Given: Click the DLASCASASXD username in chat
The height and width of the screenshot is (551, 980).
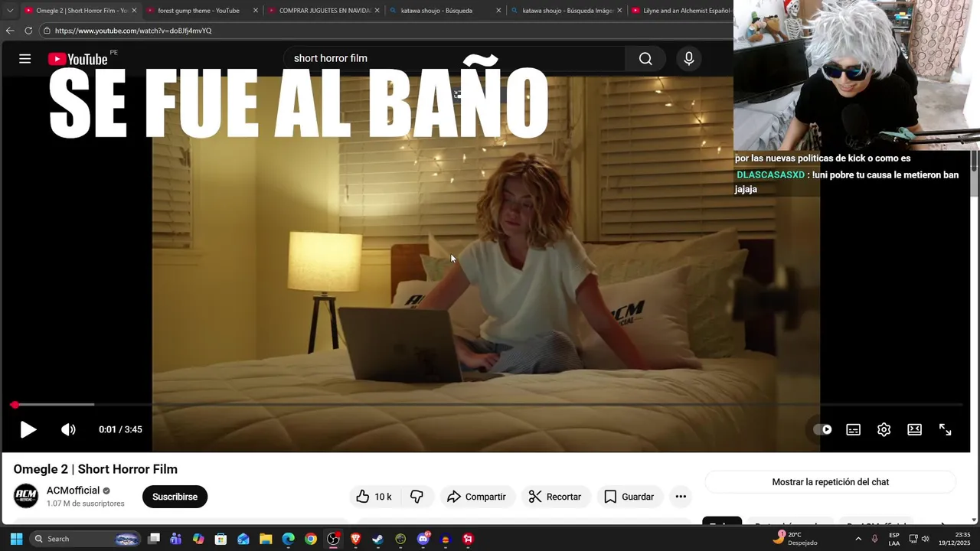Looking at the screenshot, I should pyautogui.click(x=770, y=175).
